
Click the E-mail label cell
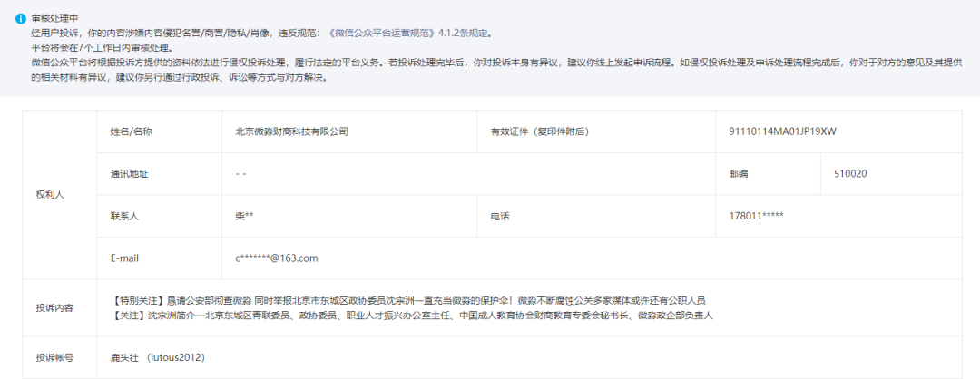coord(160,258)
